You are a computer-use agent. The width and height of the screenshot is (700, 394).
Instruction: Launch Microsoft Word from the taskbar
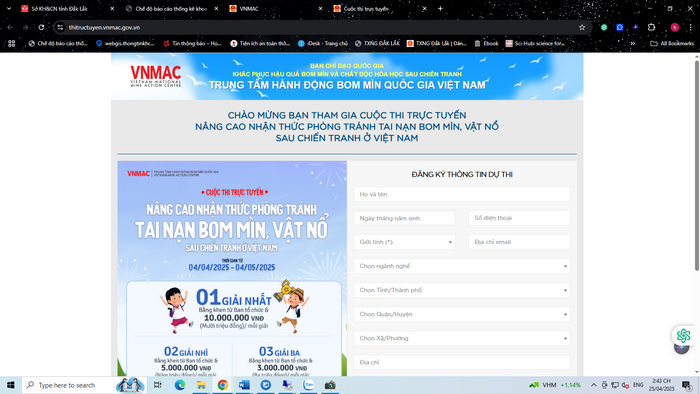pyautogui.click(x=244, y=385)
